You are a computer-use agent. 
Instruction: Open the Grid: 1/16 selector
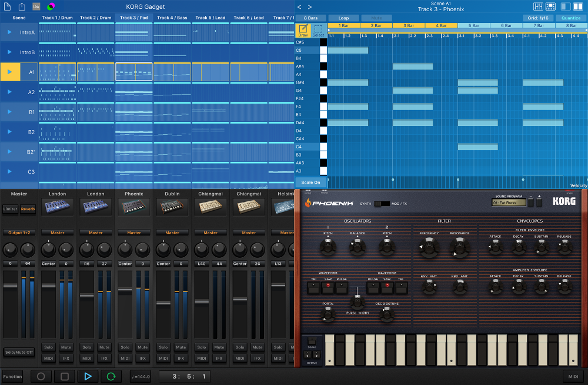(x=538, y=18)
